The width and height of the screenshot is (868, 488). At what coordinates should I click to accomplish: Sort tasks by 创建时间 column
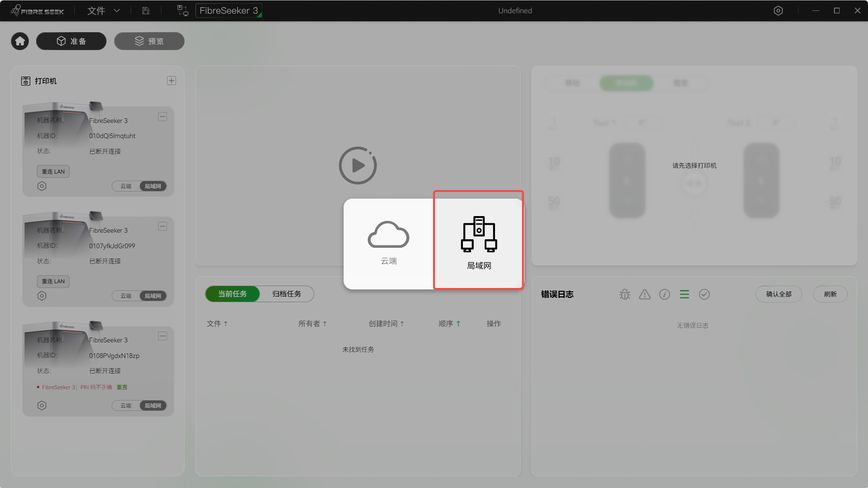pyautogui.click(x=386, y=323)
